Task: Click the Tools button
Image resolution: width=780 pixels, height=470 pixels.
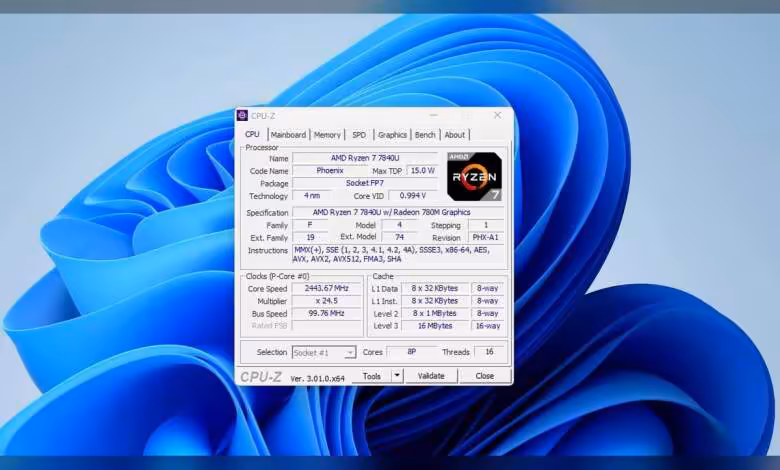Action: pos(371,376)
